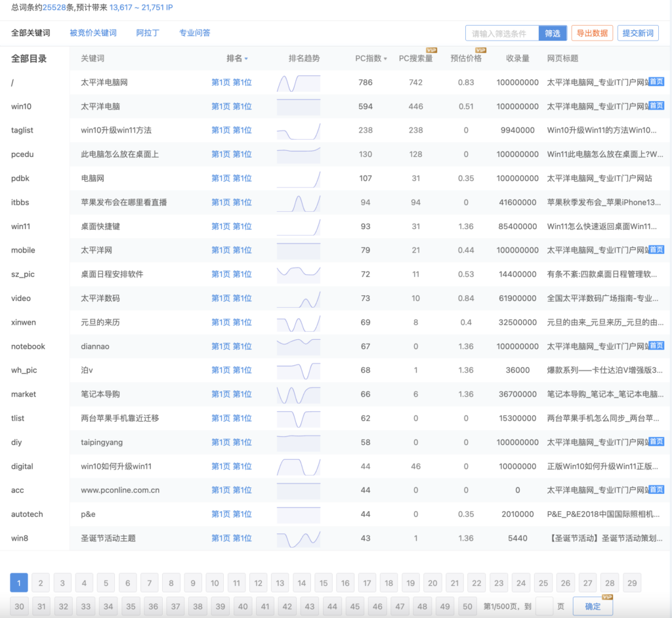Select the autotech directory in the sidebar
The image size is (672, 618).
click(27, 514)
